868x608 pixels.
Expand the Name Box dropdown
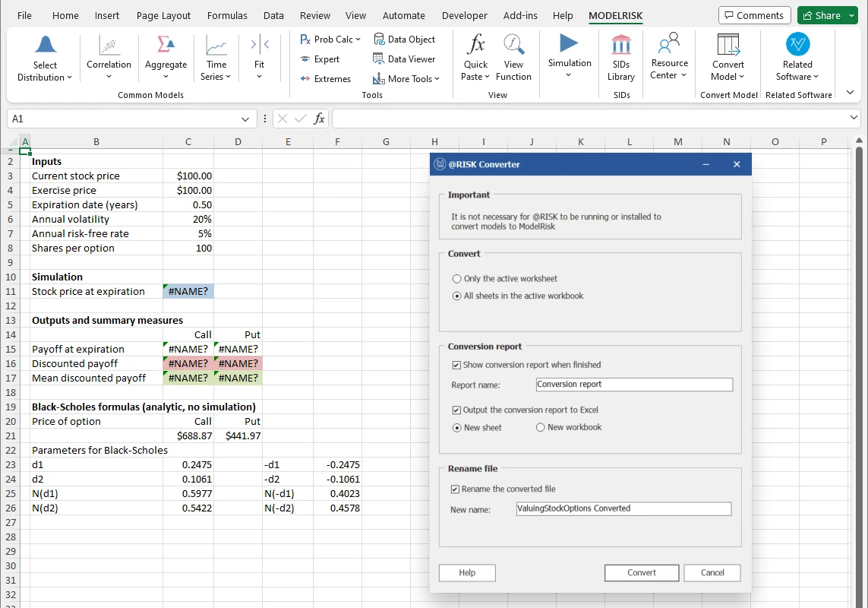[x=245, y=119]
